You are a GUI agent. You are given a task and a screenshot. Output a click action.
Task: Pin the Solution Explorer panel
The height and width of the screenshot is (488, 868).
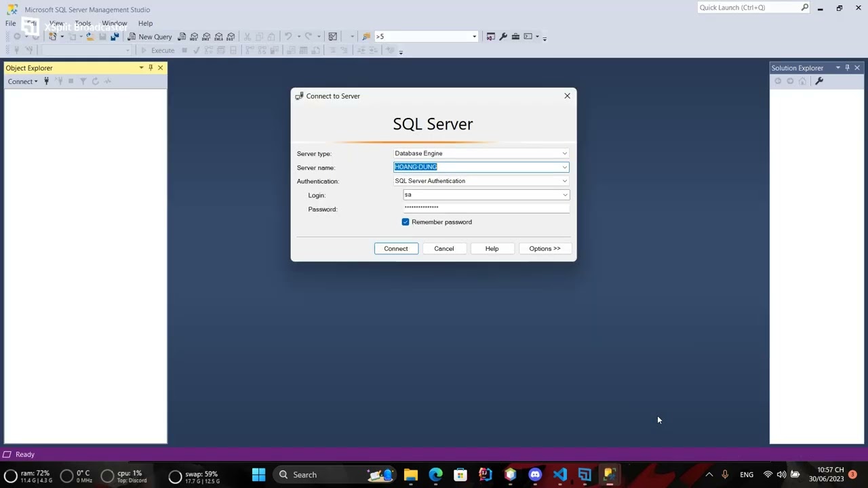coord(847,68)
